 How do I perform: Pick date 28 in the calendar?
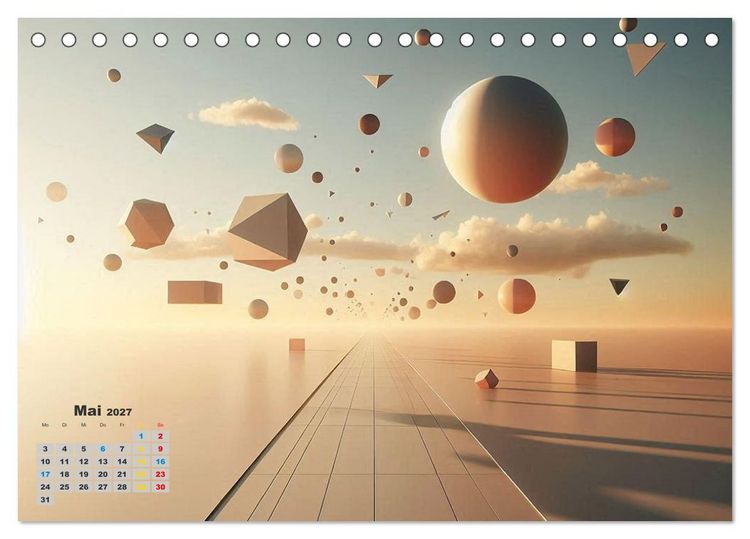[122, 487]
